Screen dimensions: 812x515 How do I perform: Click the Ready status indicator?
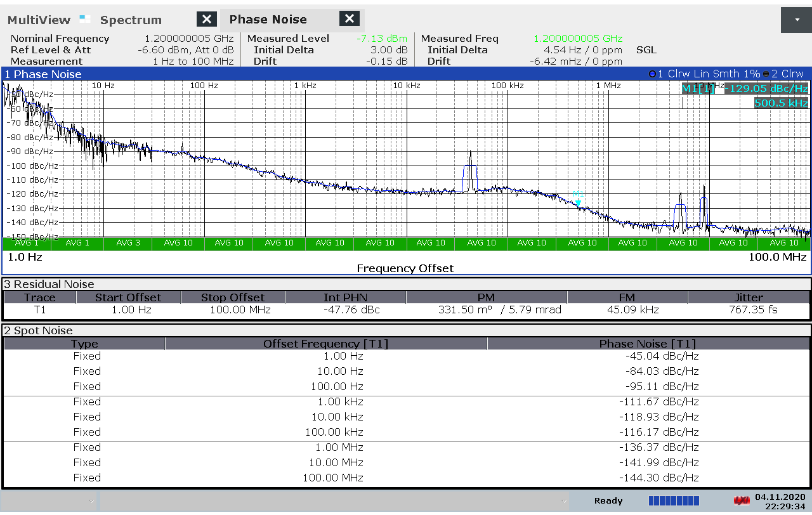(608, 501)
